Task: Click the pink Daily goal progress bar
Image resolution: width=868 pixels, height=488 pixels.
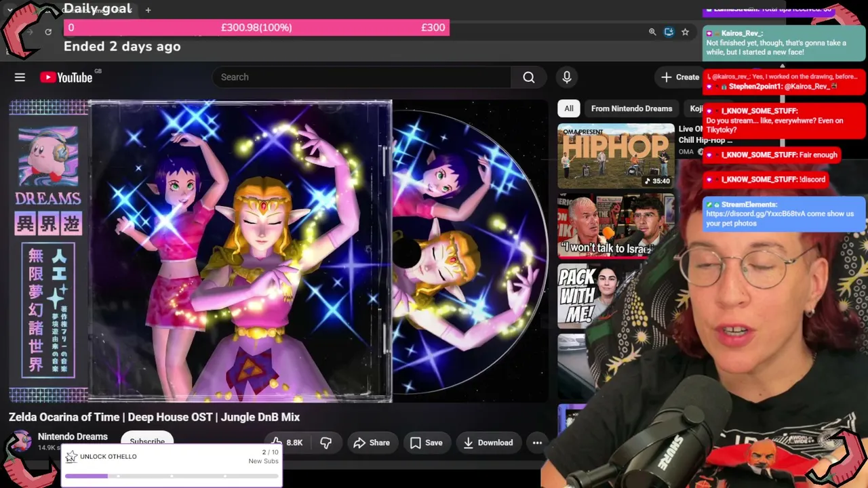Action: pyautogui.click(x=256, y=28)
